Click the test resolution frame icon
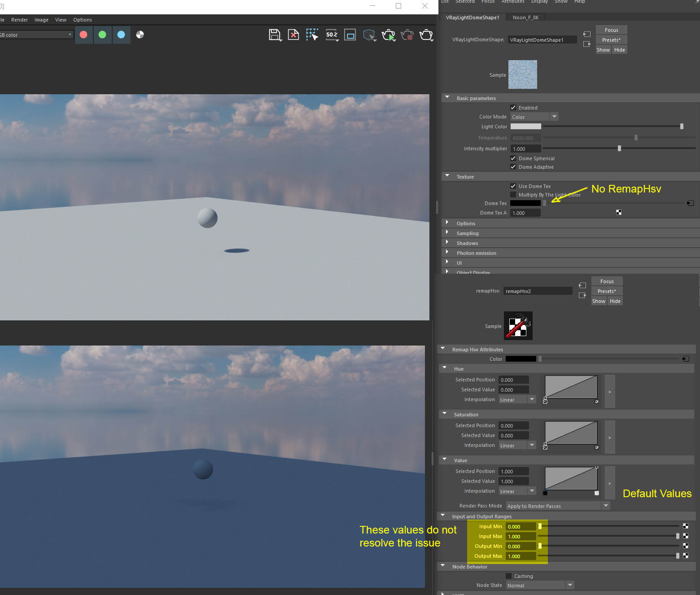This screenshot has height=595, width=700. click(x=350, y=35)
